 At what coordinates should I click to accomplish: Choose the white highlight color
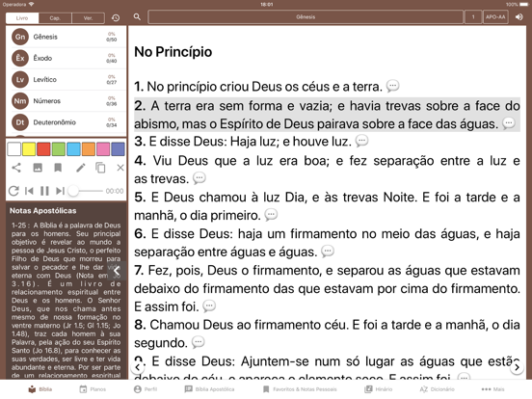(x=13, y=149)
